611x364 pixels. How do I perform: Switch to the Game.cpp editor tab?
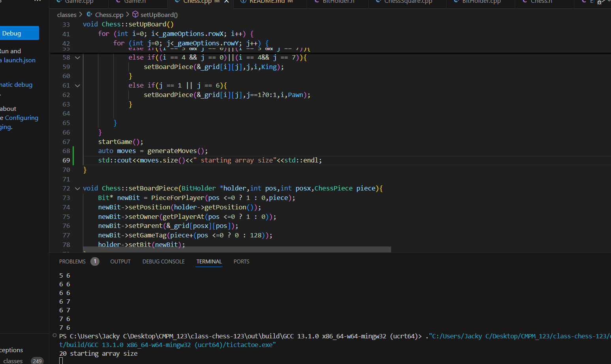[79, 2]
